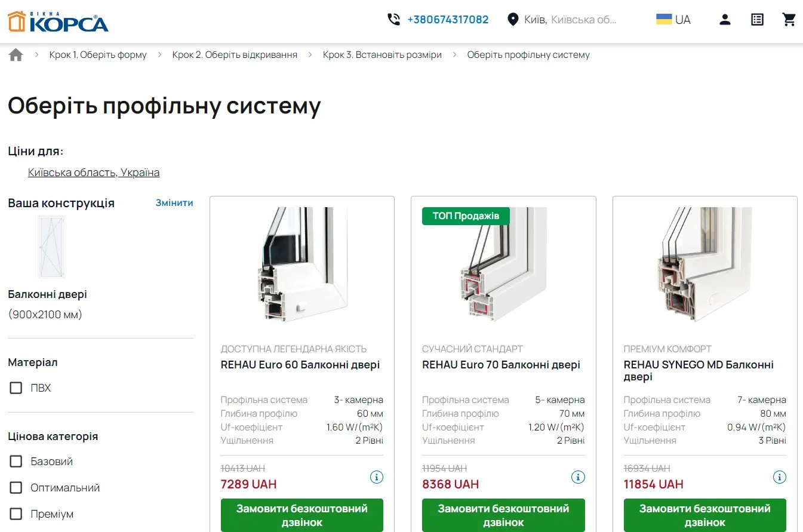Show price info for REHAU SYNEGO MD
This screenshot has height=532, width=803.
click(780, 477)
